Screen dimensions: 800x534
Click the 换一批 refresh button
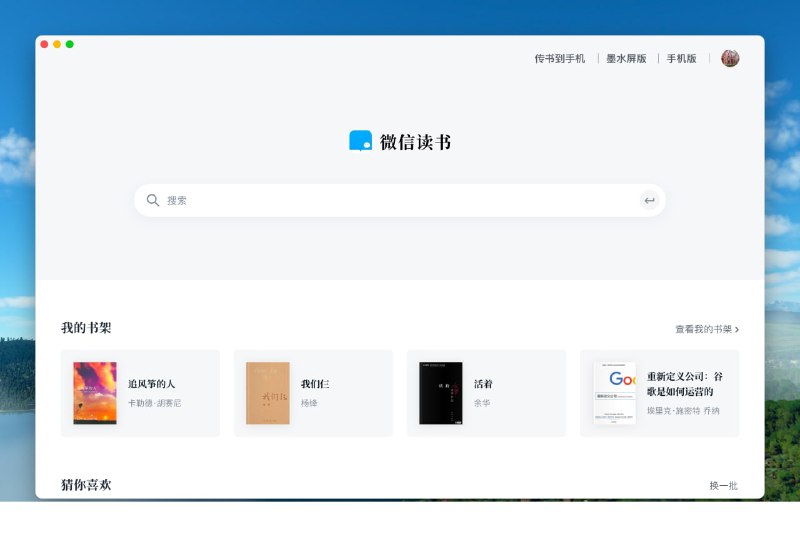click(x=723, y=485)
